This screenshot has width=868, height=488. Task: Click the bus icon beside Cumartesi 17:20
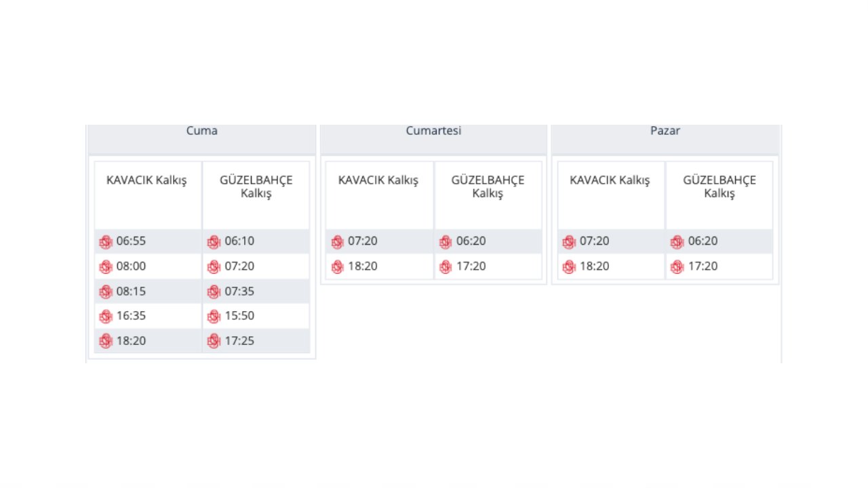pyautogui.click(x=445, y=267)
